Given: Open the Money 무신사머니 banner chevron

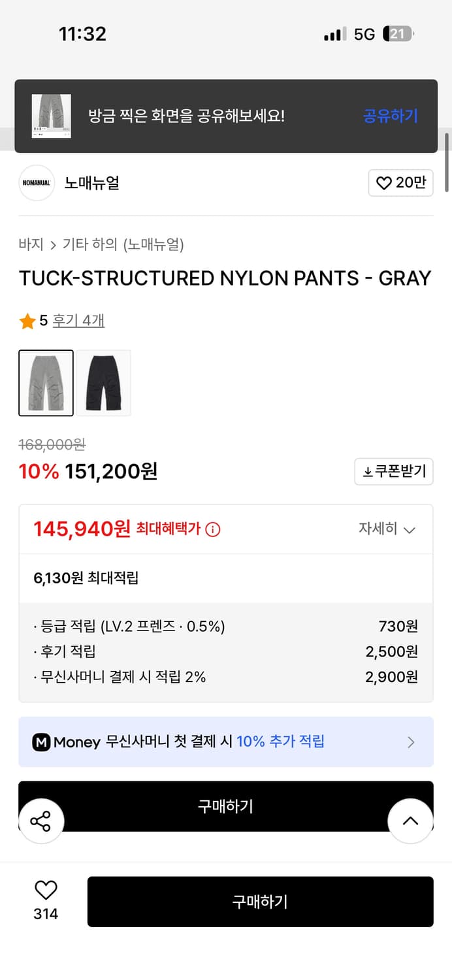Looking at the screenshot, I should (x=411, y=742).
